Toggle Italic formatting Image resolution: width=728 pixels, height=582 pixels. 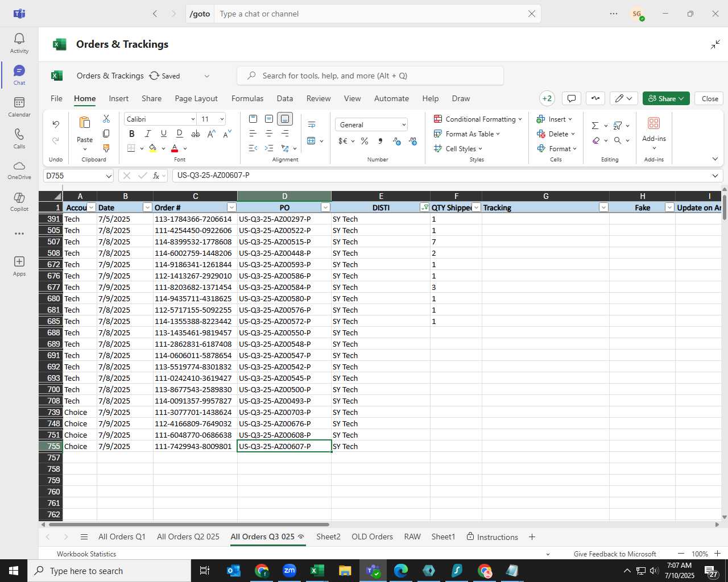pyautogui.click(x=148, y=134)
